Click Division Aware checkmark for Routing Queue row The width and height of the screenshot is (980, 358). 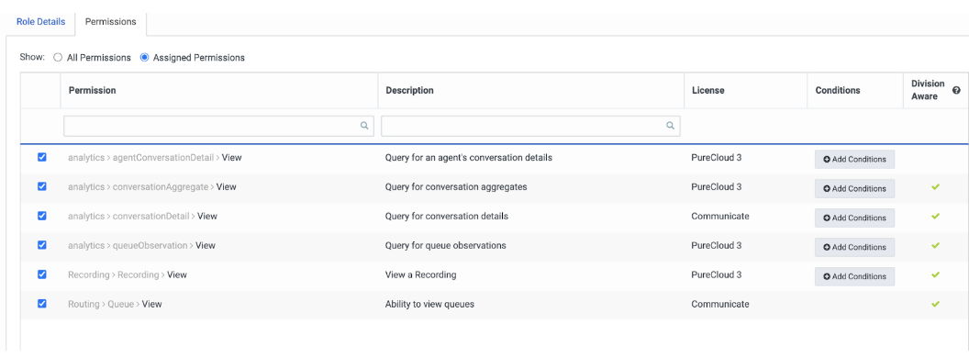coord(936,304)
